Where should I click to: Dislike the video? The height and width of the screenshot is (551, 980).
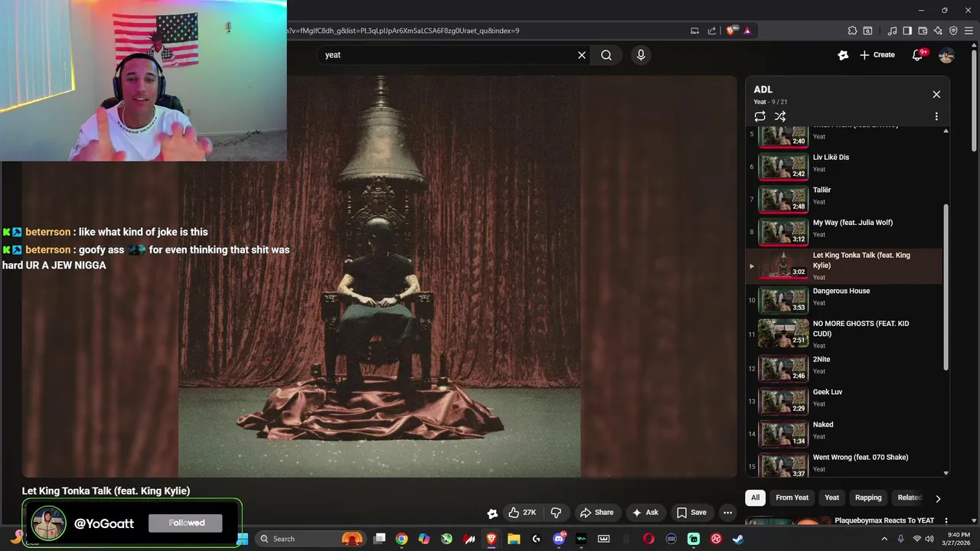(x=557, y=513)
